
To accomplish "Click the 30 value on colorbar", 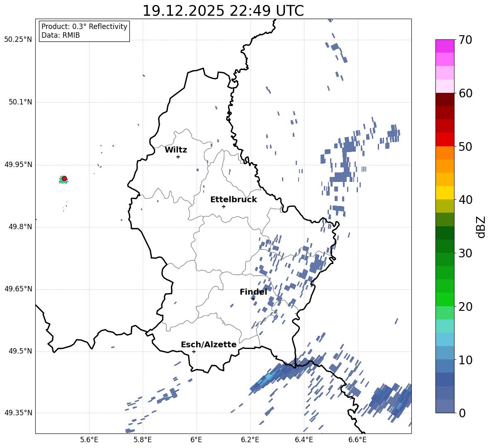I will pyautogui.click(x=465, y=253).
